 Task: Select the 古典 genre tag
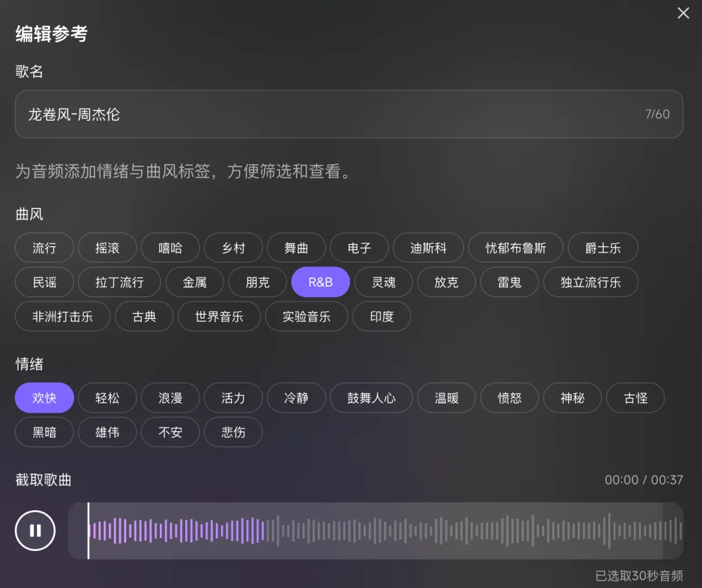pyautogui.click(x=144, y=316)
